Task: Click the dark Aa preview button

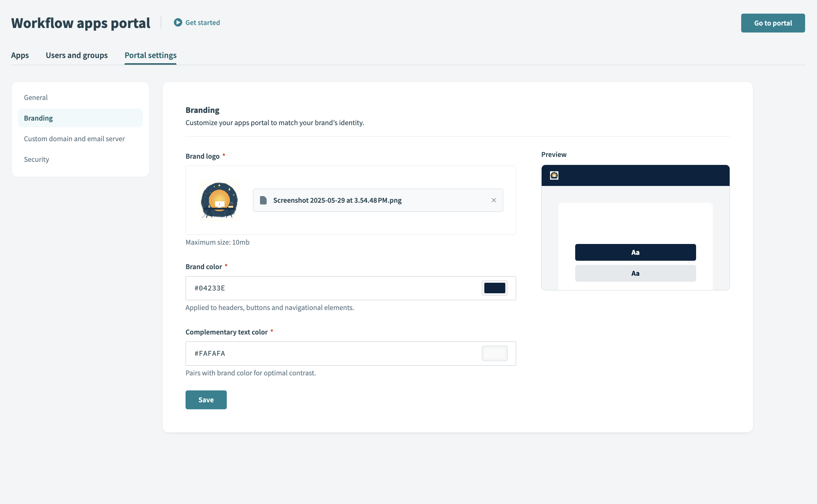Action: tap(635, 252)
